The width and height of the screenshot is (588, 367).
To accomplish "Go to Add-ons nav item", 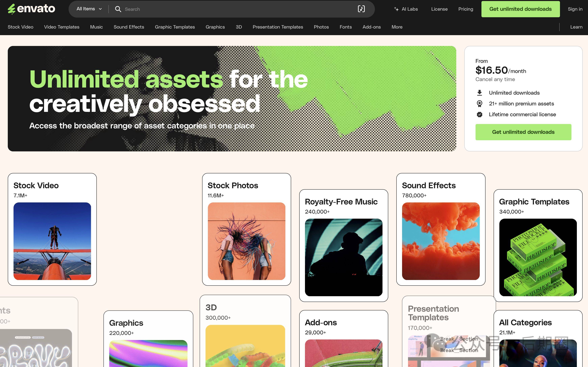I will coord(371,27).
